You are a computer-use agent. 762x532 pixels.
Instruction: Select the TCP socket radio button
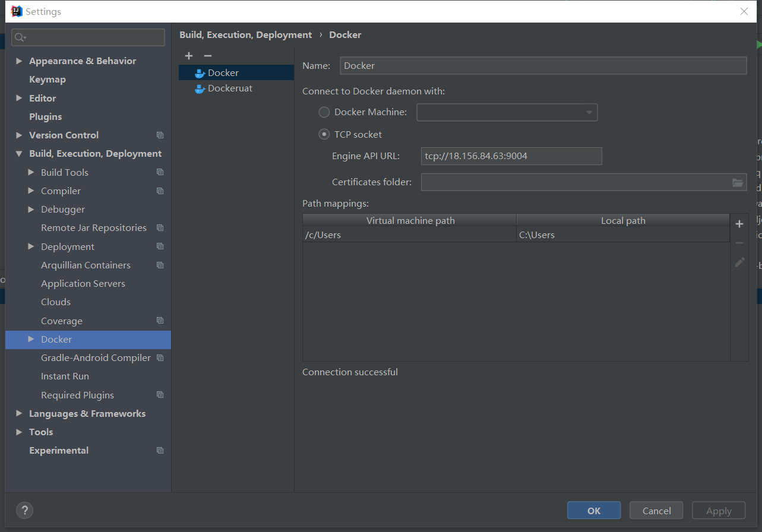(x=324, y=135)
